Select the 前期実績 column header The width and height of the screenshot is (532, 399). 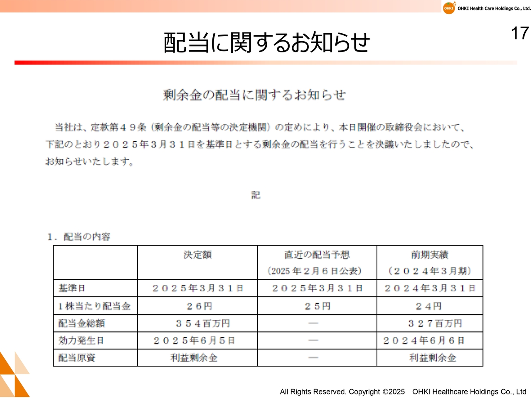click(x=430, y=254)
